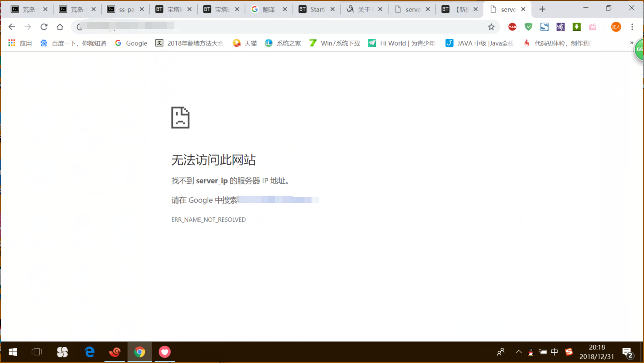Click the Chrome taskbar icon
The height and width of the screenshot is (363, 644).
pos(139,352)
